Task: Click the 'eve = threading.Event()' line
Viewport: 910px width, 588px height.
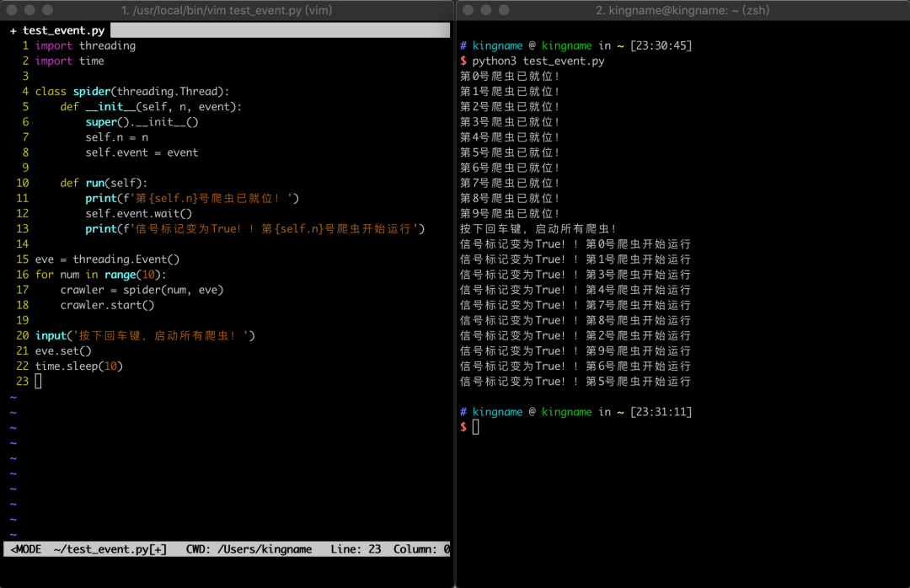Action: [107, 259]
